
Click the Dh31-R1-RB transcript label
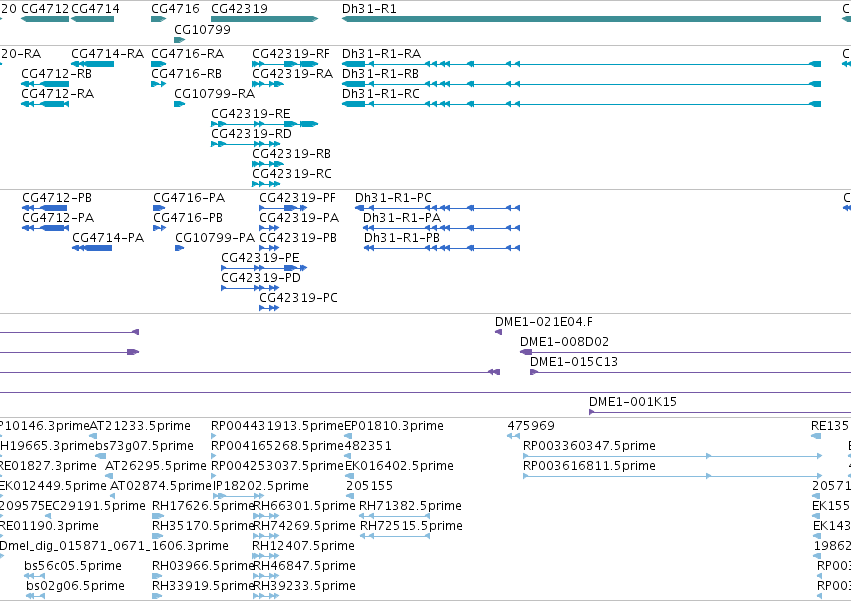[380, 74]
